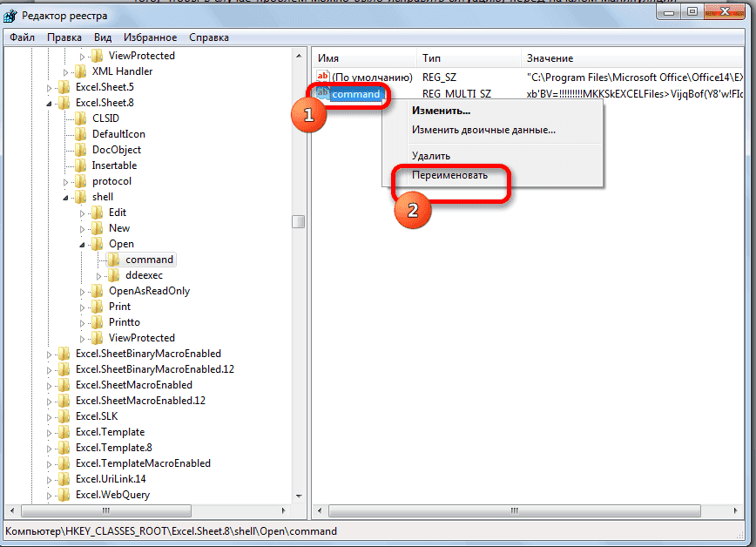Image resolution: width=756 pixels, height=547 pixels.
Task: Click the Тип column header
Action: tap(469, 58)
